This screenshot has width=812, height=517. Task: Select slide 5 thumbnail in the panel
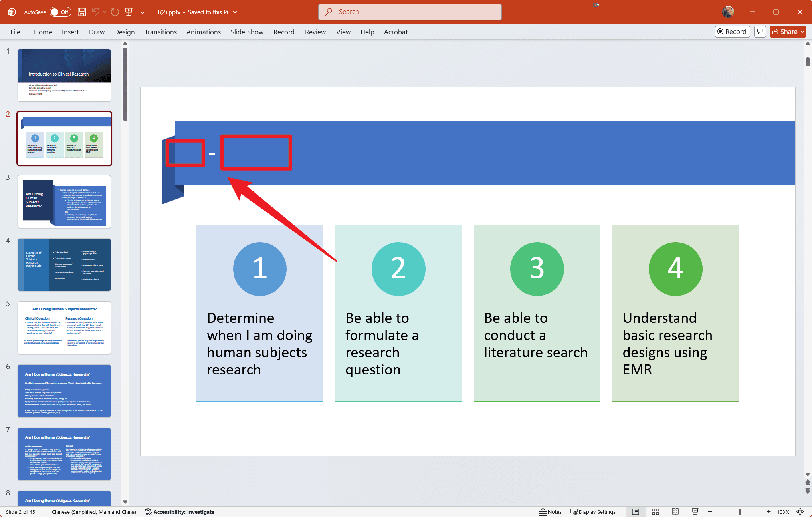[64, 328]
